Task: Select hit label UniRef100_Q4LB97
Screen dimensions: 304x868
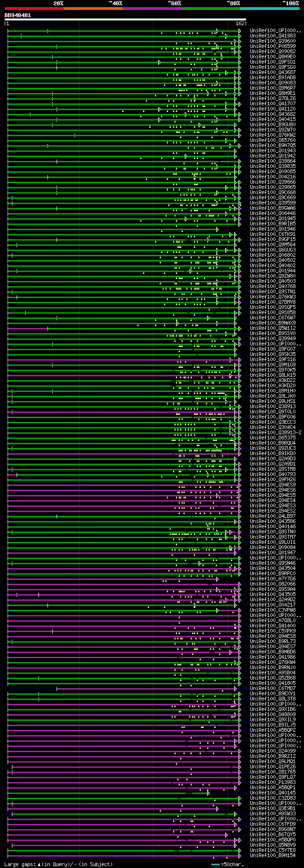Action: coord(273,516)
